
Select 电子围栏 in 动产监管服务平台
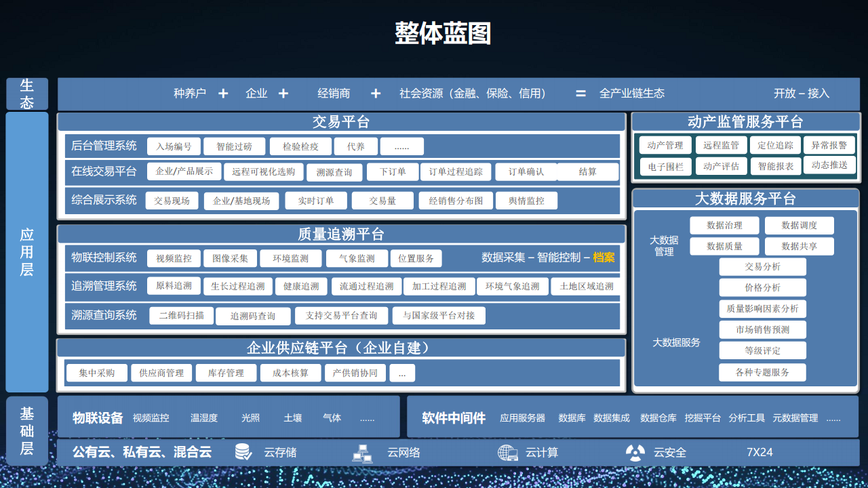[x=665, y=166]
